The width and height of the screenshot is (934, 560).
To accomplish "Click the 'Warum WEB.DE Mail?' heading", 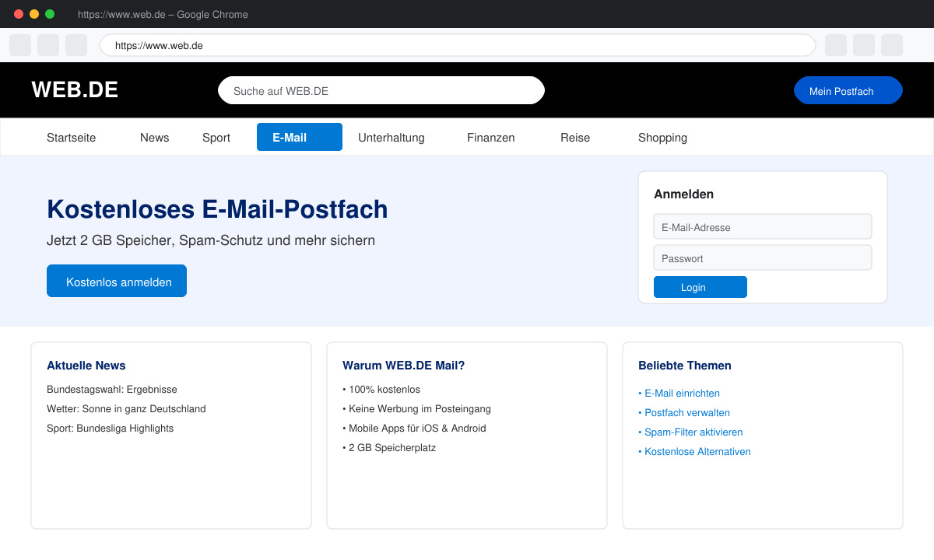I will [x=403, y=365].
